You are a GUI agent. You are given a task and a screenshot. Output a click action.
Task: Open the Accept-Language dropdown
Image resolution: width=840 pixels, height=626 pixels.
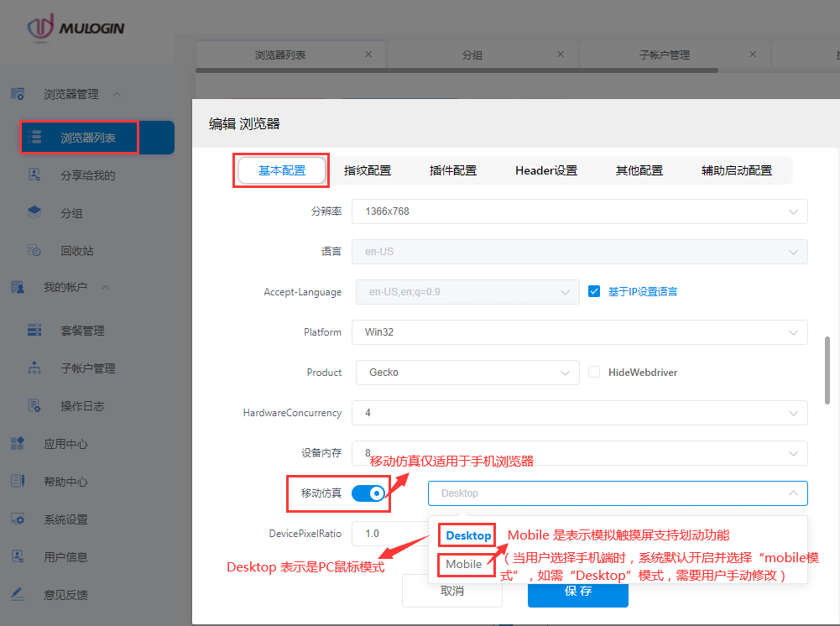pos(467,292)
